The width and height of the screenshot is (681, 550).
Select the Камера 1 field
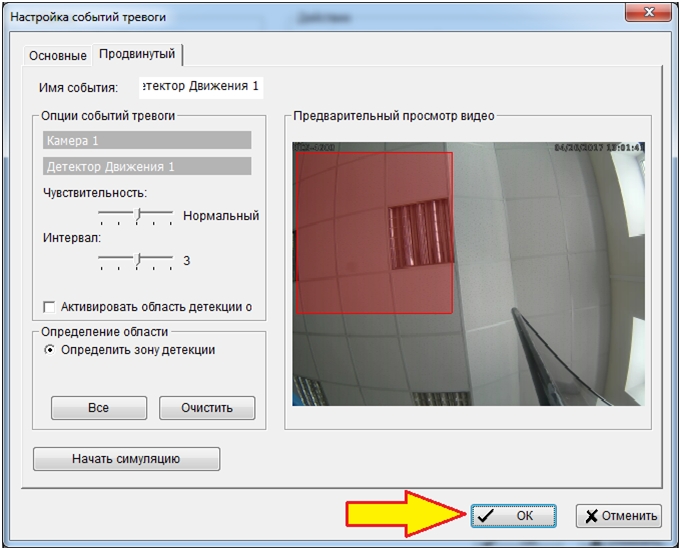tap(147, 141)
